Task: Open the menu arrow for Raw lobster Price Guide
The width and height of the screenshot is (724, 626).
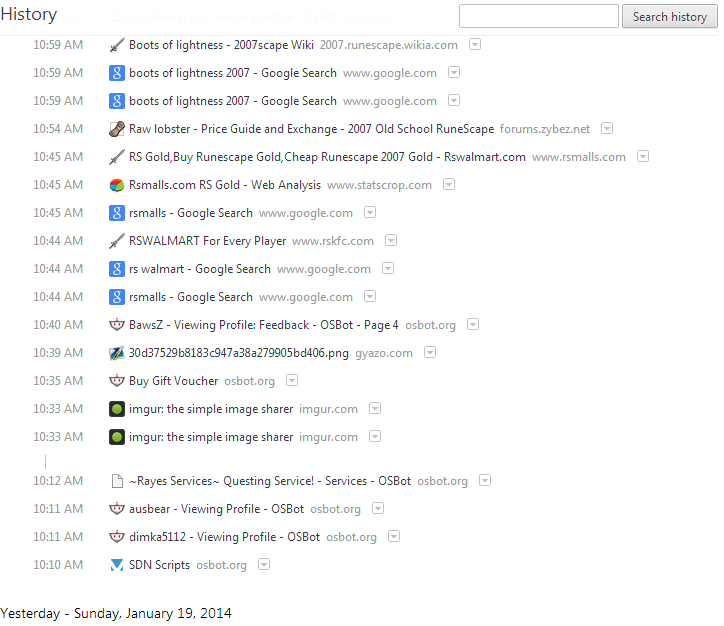Action: [607, 128]
